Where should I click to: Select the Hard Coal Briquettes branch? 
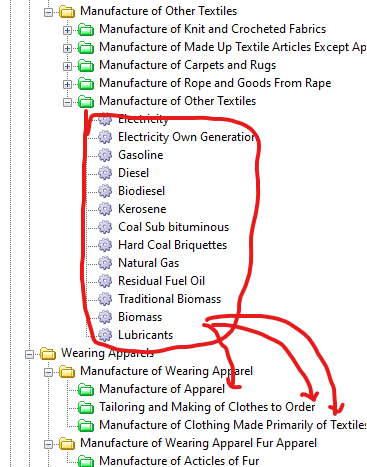172,245
